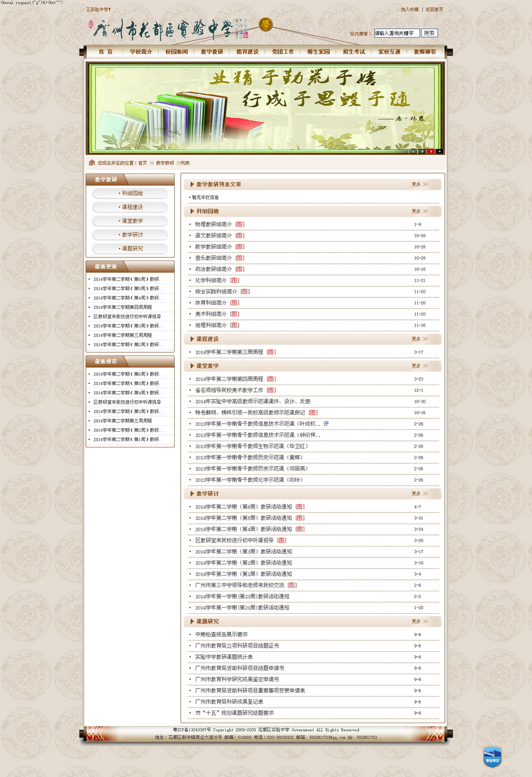This screenshot has width=532, height=777.
Task: Click the school name calligraphy logo
Action: pyautogui.click(x=169, y=28)
